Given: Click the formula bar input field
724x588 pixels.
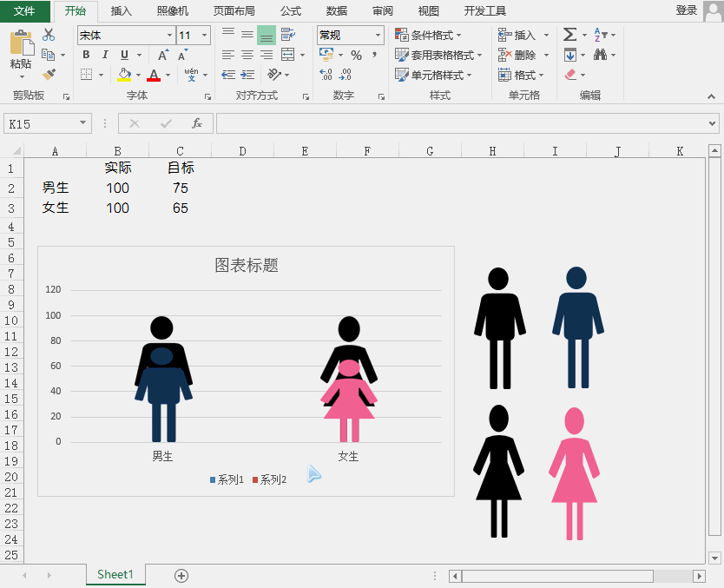Looking at the screenshot, I should [462, 123].
